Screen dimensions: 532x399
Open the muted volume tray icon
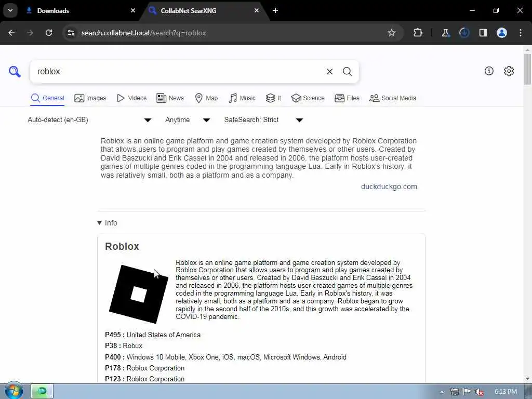(480, 392)
